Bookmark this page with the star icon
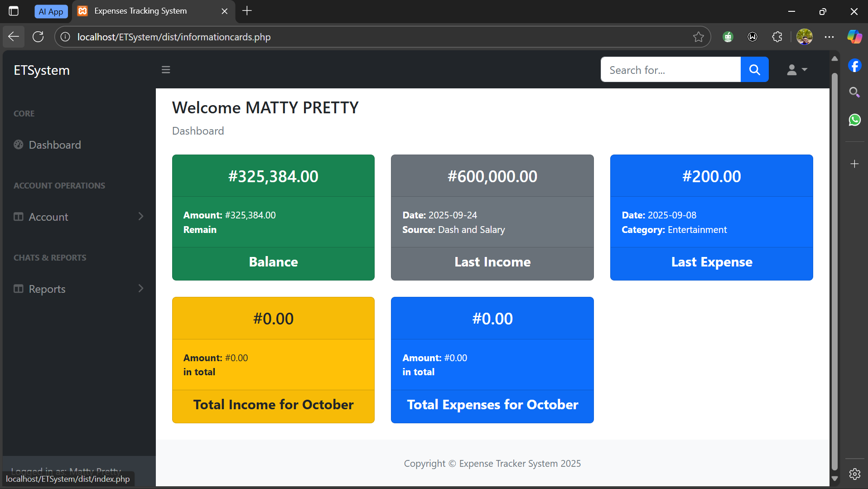The image size is (868, 489). click(x=698, y=37)
